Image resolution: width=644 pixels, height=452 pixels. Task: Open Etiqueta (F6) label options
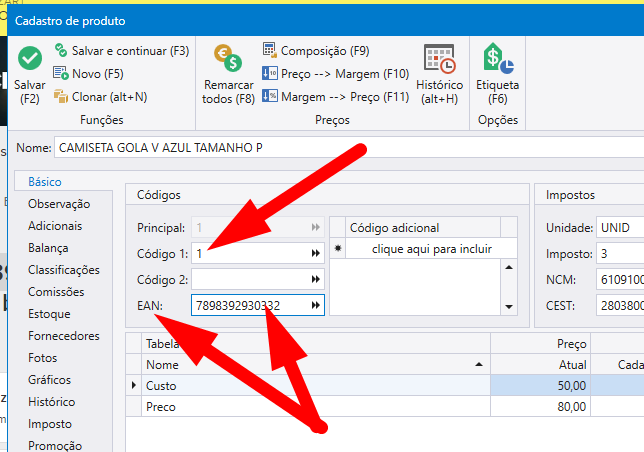click(x=497, y=60)
